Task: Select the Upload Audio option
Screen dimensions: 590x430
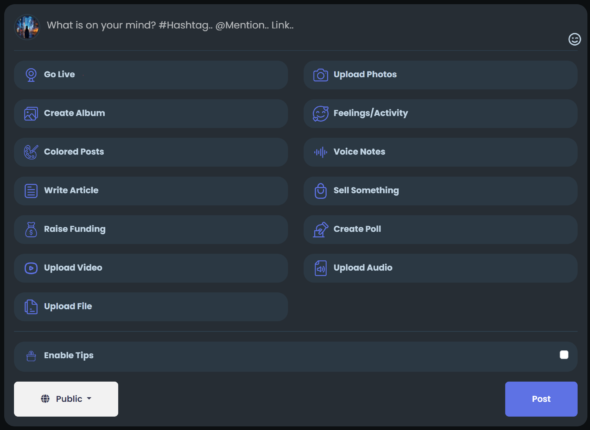Action: tap(440, 268)
